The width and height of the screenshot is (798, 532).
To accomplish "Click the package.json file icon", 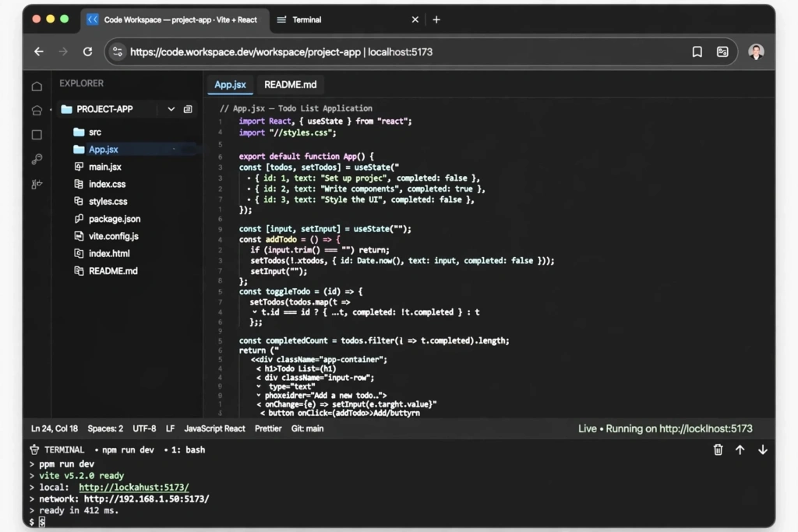I will point(79,219).
